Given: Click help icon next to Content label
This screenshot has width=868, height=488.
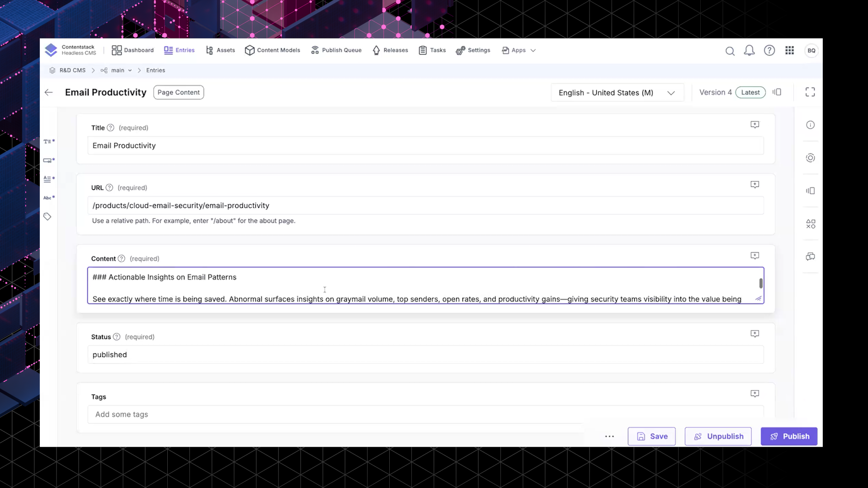Looking at the screenshot, I should pyautogui.click(x=121, y=258).
